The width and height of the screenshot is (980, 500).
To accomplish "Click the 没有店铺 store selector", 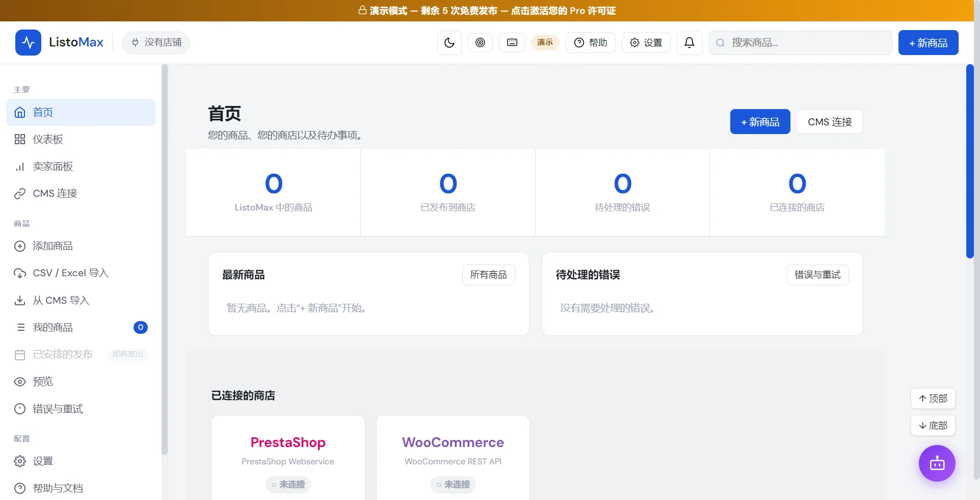I will pyautogui.click(x=156, y=42).
